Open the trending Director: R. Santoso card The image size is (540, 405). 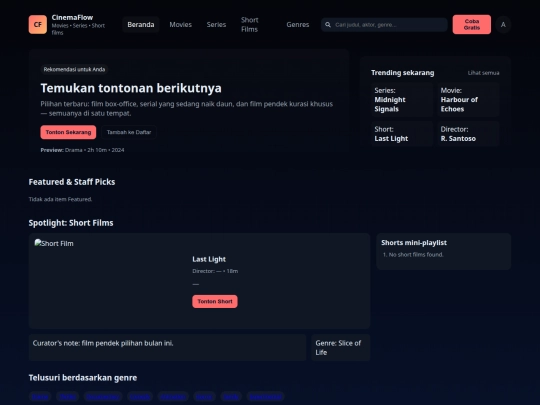click(468, 134)
